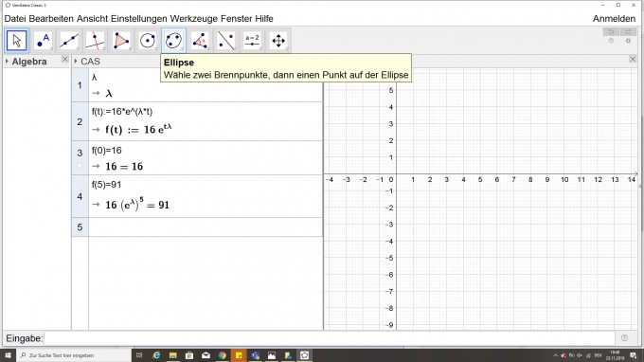Open the Ansicht menu
Screen dimensions: 644x362
tap(92, 19)
